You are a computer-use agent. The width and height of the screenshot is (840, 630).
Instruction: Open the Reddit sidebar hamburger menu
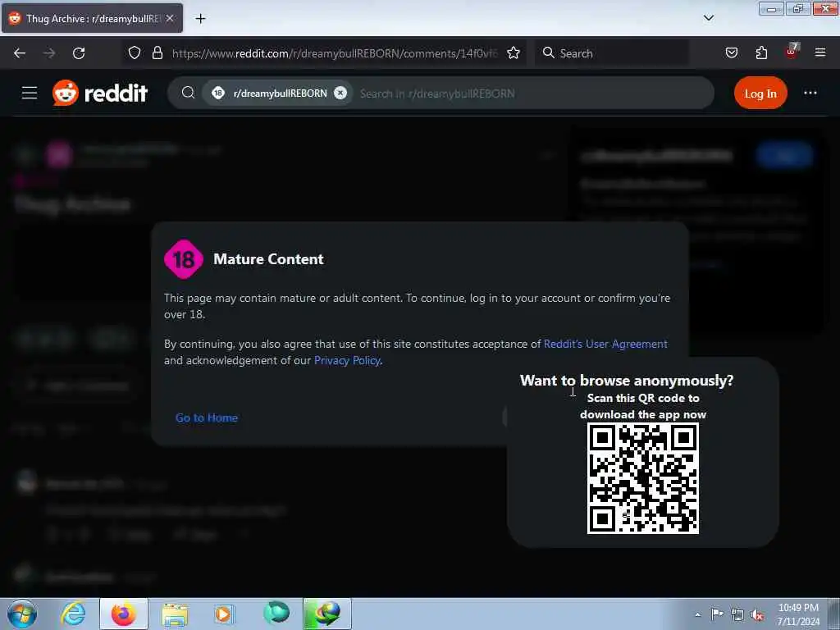click(x=30, y=93)
